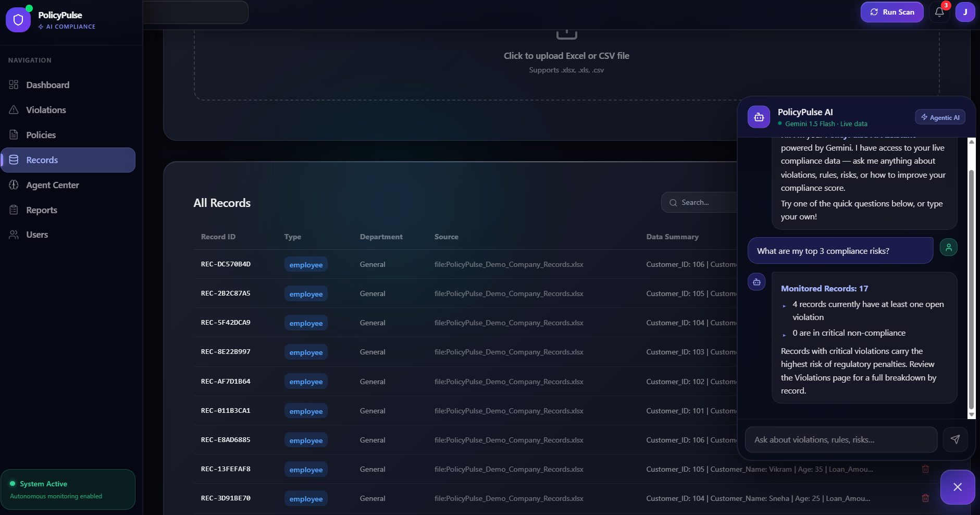
Task: Click the top 3 compliance risks message
Action: (840, 251)
